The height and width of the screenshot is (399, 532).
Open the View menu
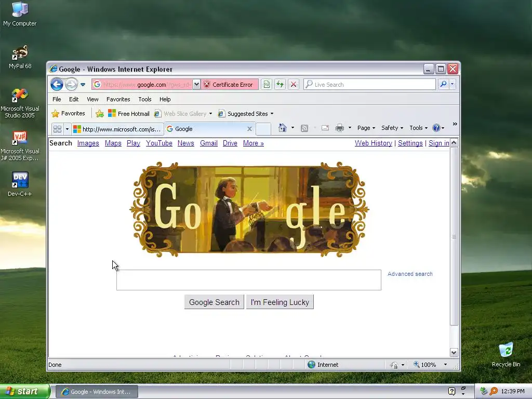92,99
